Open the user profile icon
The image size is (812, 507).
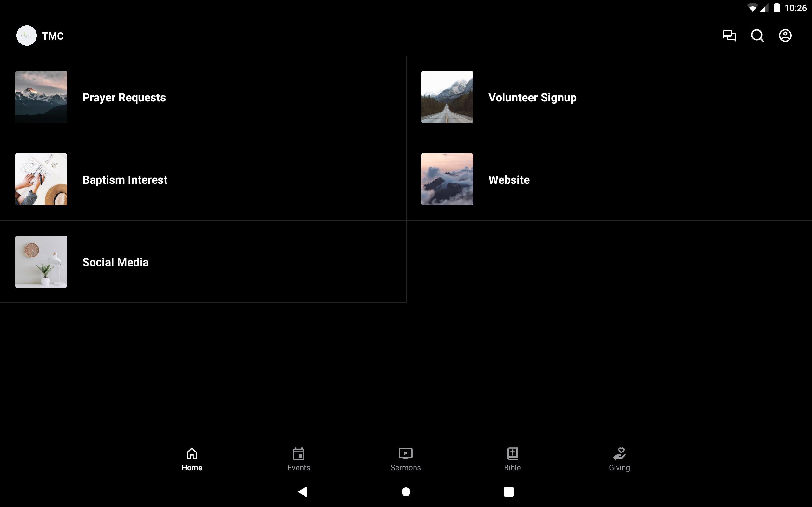coord(785,35)
